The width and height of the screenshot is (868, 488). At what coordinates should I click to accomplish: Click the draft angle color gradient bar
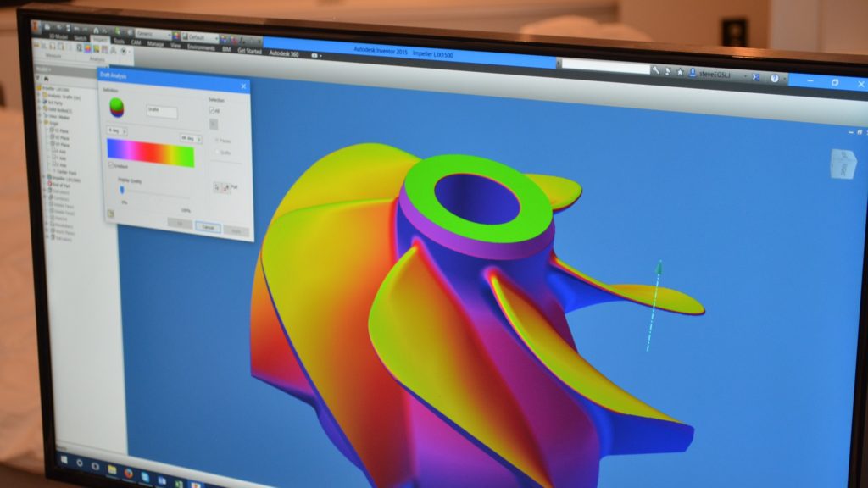[x=151, y=152]
